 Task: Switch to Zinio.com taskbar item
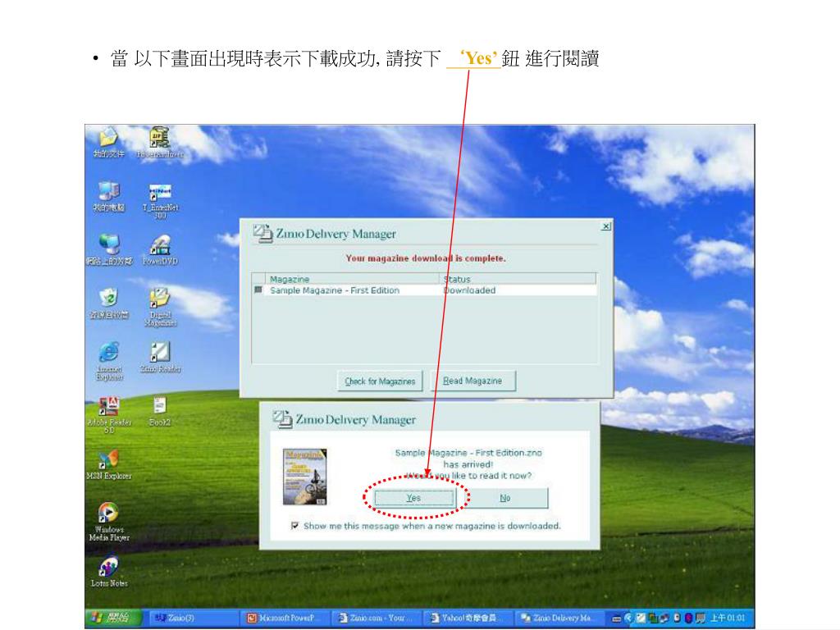[377, 618]
